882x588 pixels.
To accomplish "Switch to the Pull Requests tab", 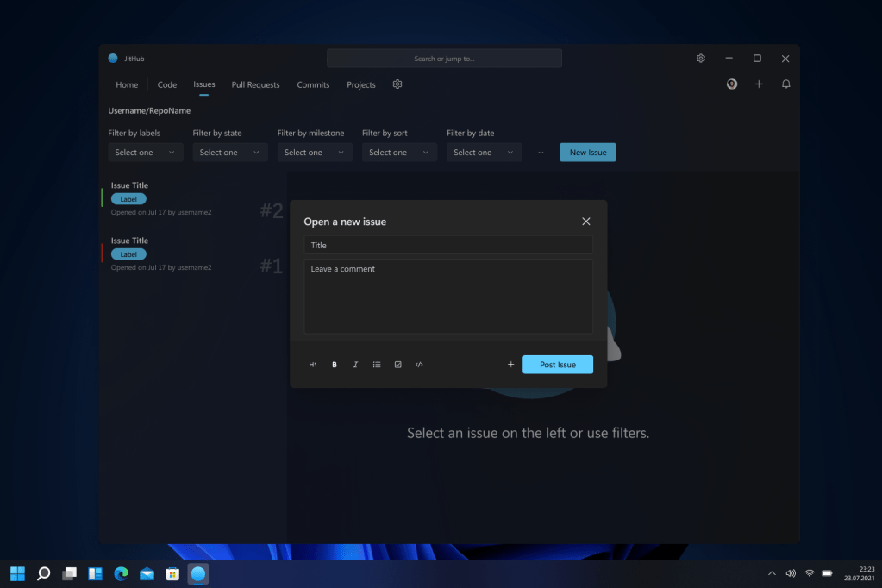I will [255, 85].
